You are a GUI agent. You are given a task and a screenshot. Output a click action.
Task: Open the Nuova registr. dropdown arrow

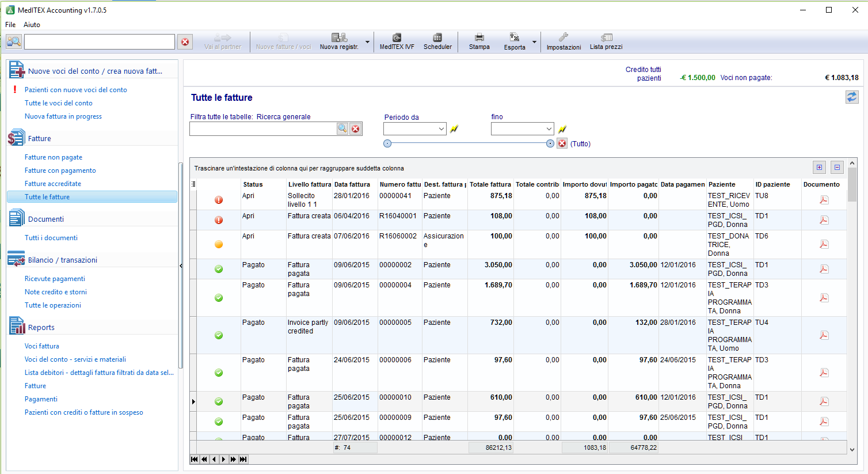(367, 41)
